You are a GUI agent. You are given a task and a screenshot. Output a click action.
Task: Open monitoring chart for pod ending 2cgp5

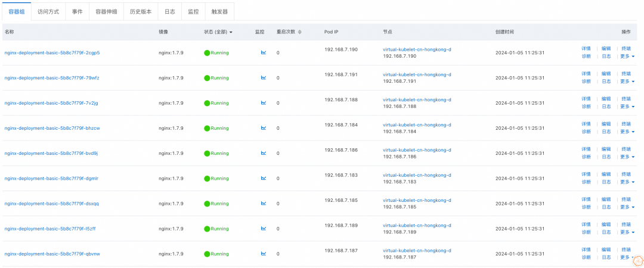(x=264, y=52)
